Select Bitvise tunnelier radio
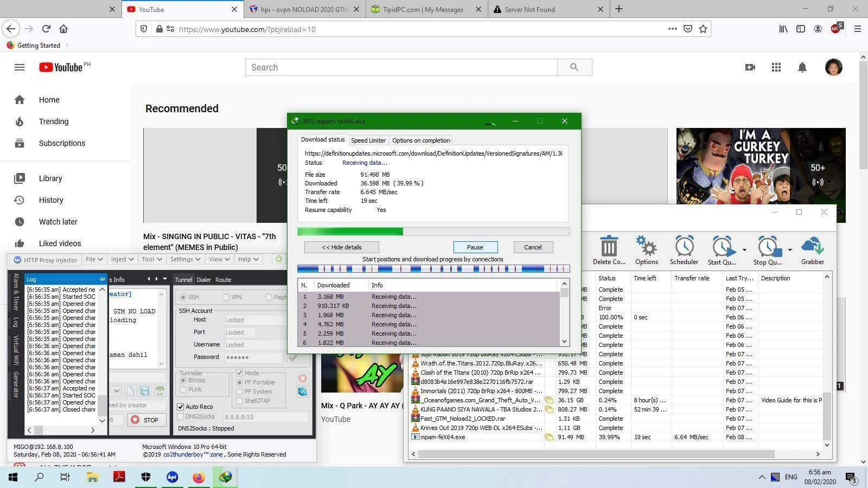 [183, 381]
